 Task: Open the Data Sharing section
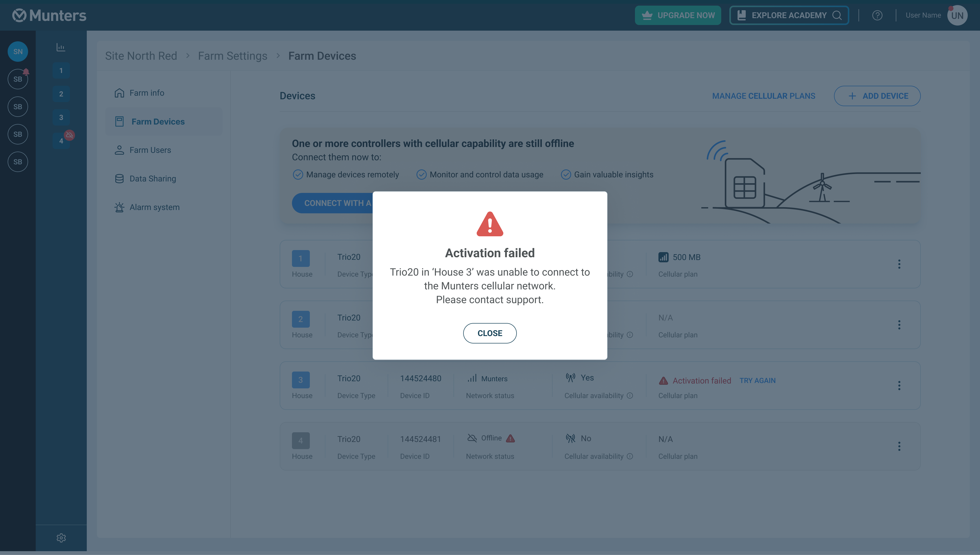pyautogui.click(x=152, y=179)
